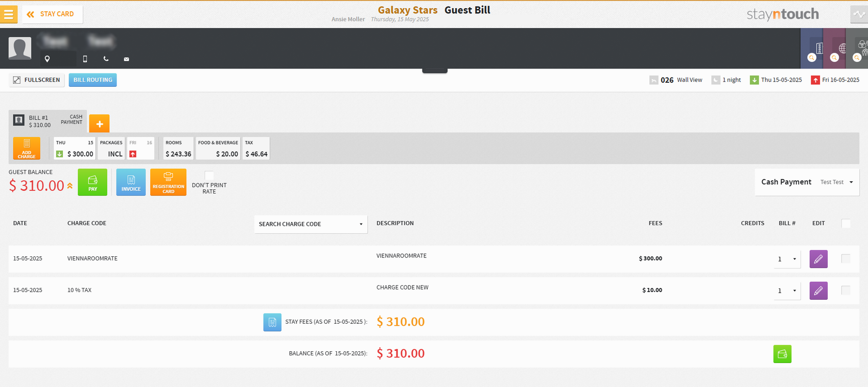Viewport: 868px width, 387px height.
Task: Click the CHARGE CODE NEW description
Action: [x=403, y=287]
